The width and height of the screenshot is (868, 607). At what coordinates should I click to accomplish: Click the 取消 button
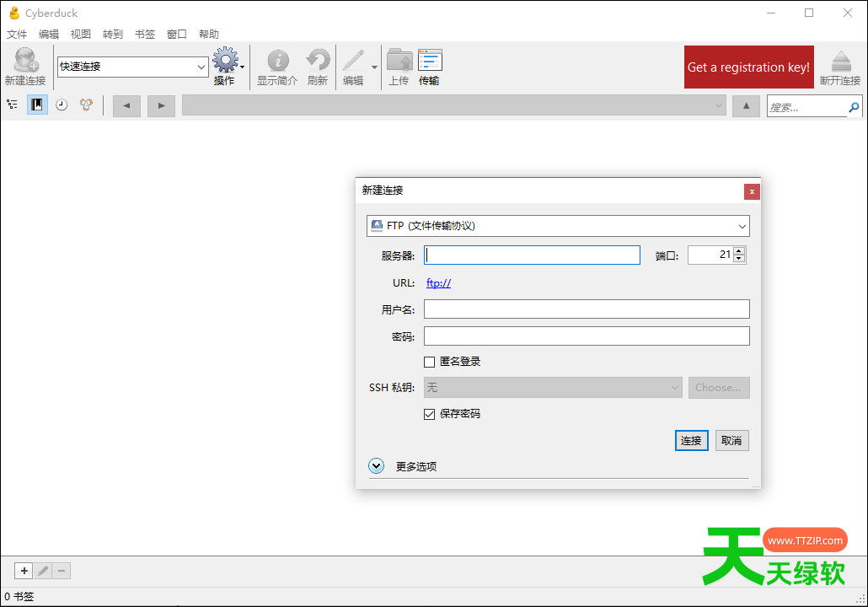731,440
